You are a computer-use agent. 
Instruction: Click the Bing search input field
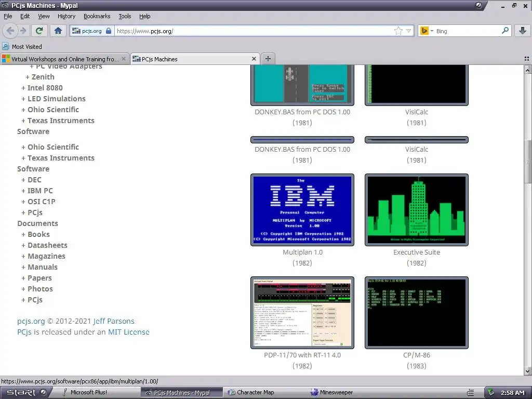click(x=468, y=31)
